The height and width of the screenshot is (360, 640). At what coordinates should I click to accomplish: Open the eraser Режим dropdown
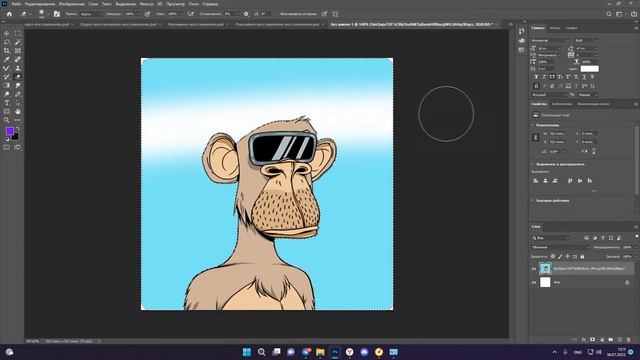[x=91, y=14]
